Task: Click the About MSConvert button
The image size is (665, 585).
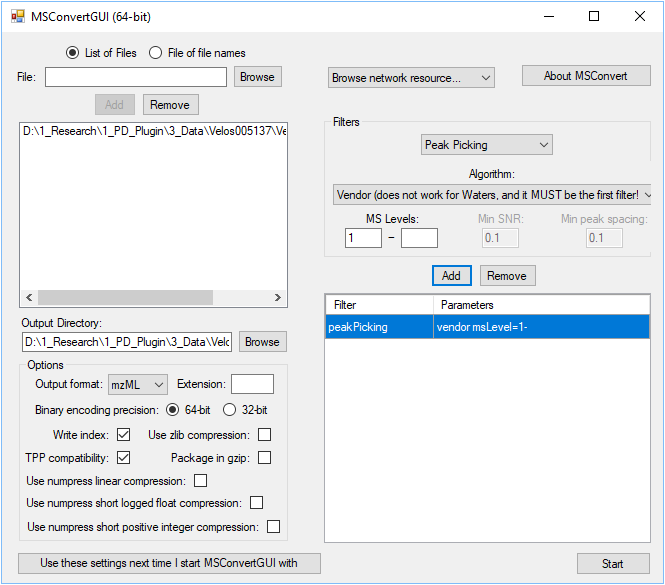Action: (x=586, y=76)
